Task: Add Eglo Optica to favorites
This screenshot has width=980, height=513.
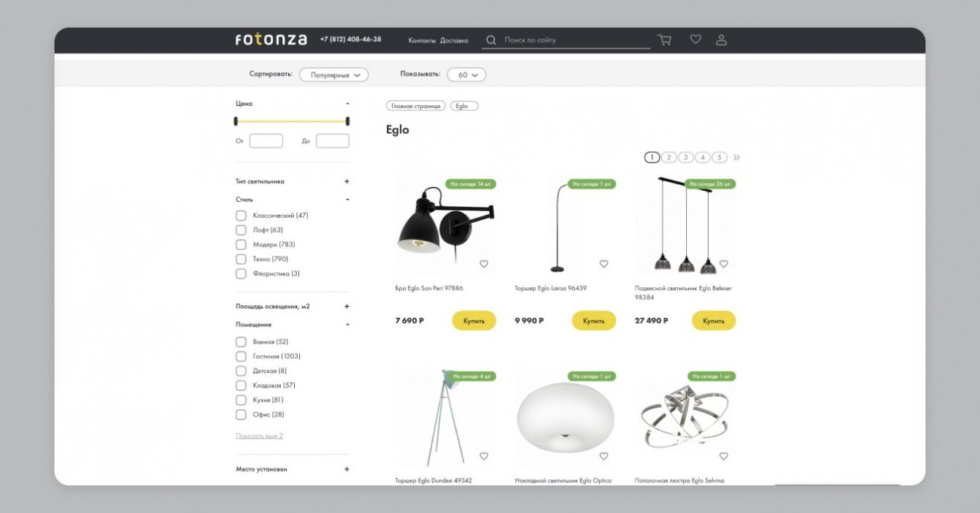Action: (603, 456)
